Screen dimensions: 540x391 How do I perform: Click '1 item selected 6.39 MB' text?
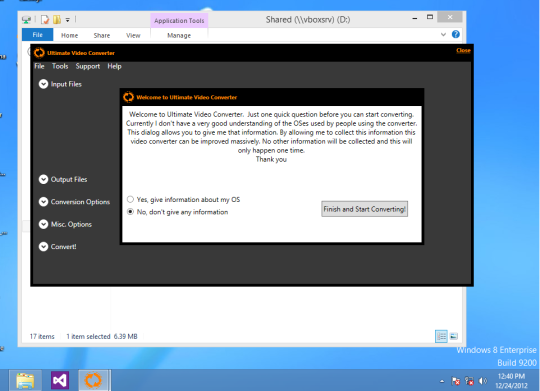(102, 337)
